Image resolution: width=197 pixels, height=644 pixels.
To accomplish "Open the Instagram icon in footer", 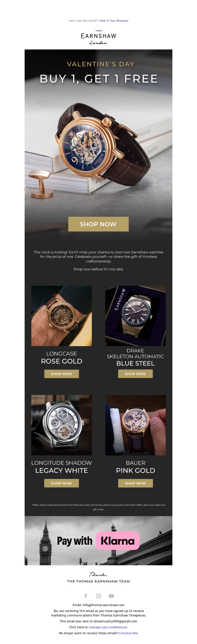I will [x=98, y=596].
